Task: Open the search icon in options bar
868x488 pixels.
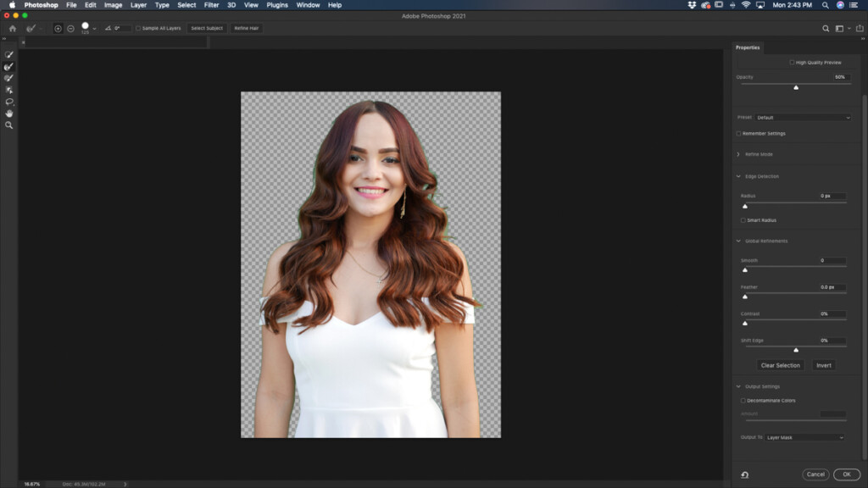Action: (x=826, y=28)
